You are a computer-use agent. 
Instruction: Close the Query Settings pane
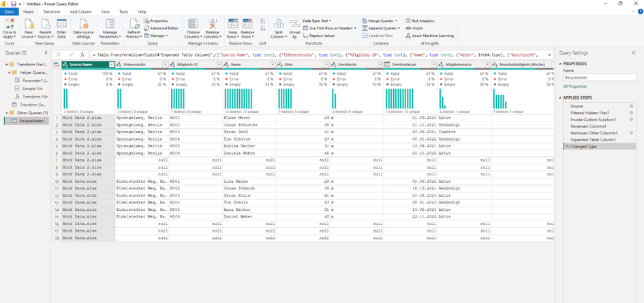coord(633,53)
